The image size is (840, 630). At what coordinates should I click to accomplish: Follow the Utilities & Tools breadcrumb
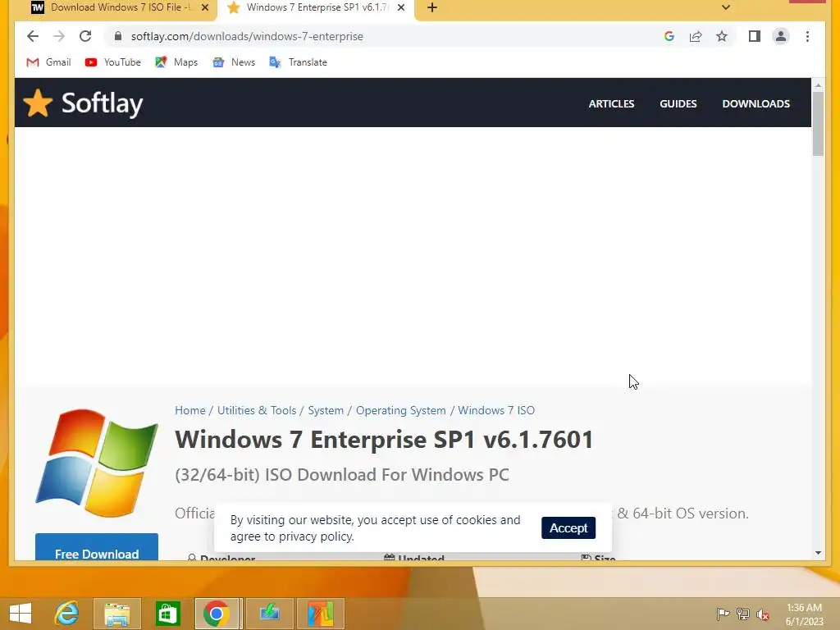(257, 410)
